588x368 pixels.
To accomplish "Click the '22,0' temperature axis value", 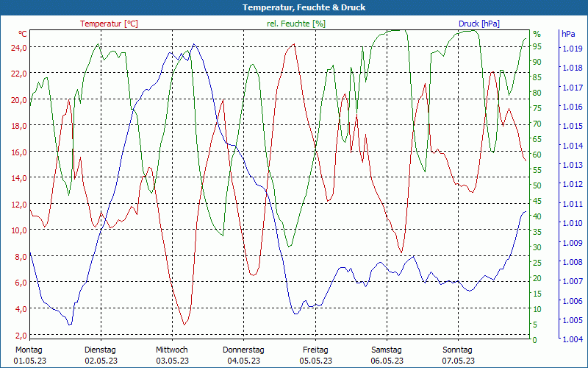I will click(19, 74).
